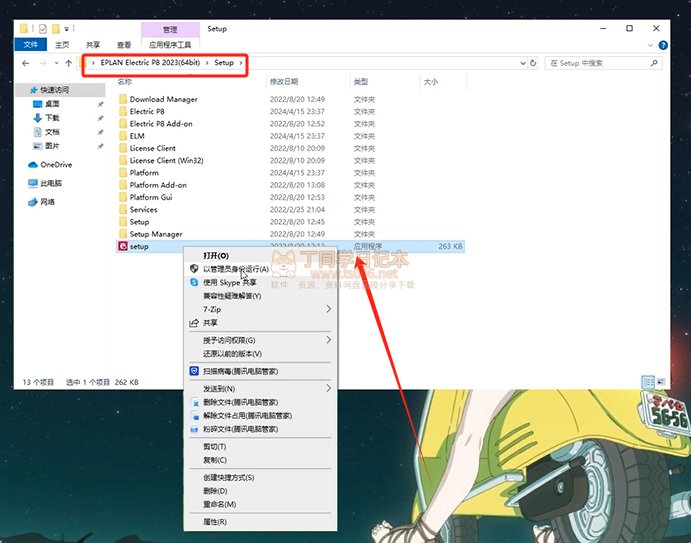Expand the recent locations dropdown arrow
The image size is (691, 543).
click(x=56, y=63)
